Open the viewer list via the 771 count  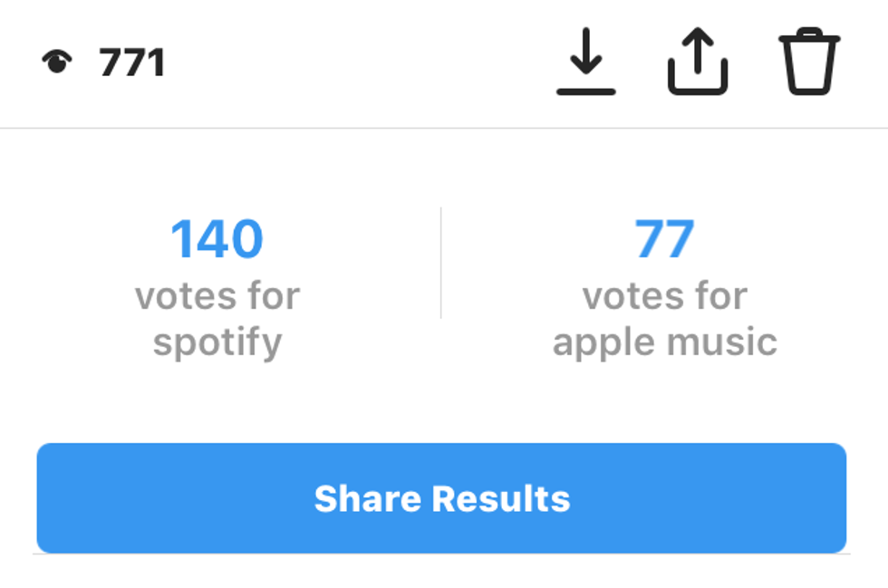coord(132,63)
